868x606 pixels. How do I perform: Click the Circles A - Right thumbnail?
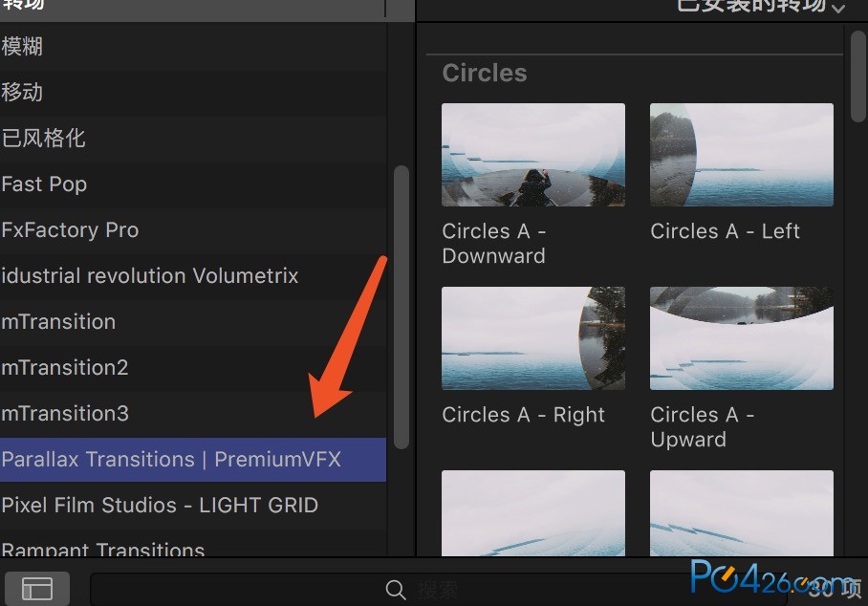(x=533, y=338)
